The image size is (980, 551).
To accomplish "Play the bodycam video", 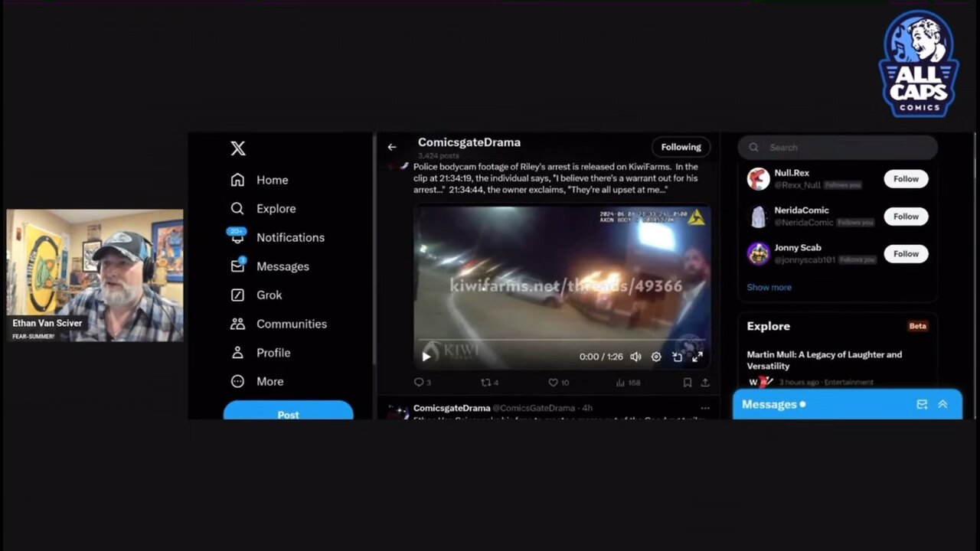I will [426, 357].
